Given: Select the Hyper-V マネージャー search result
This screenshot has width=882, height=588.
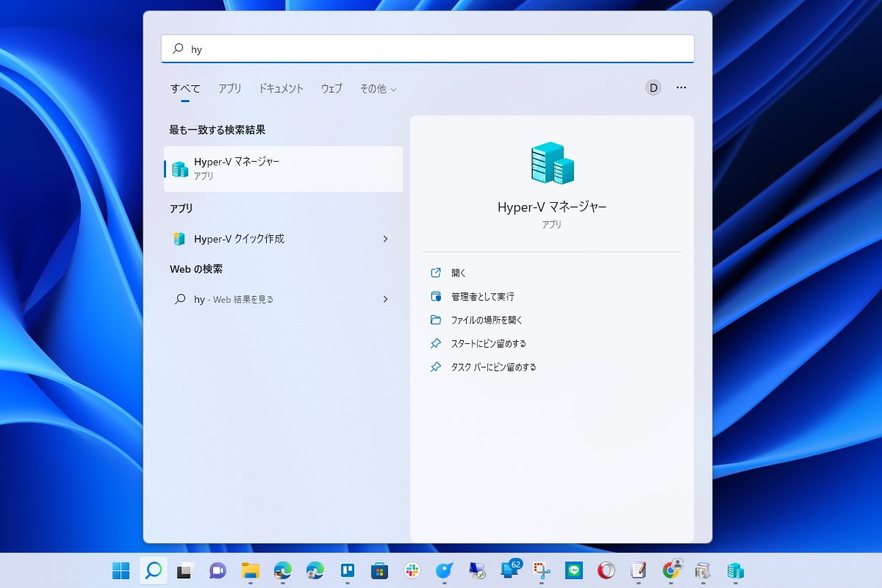Looking at the screenshot, I should click(x=282, y=168).
